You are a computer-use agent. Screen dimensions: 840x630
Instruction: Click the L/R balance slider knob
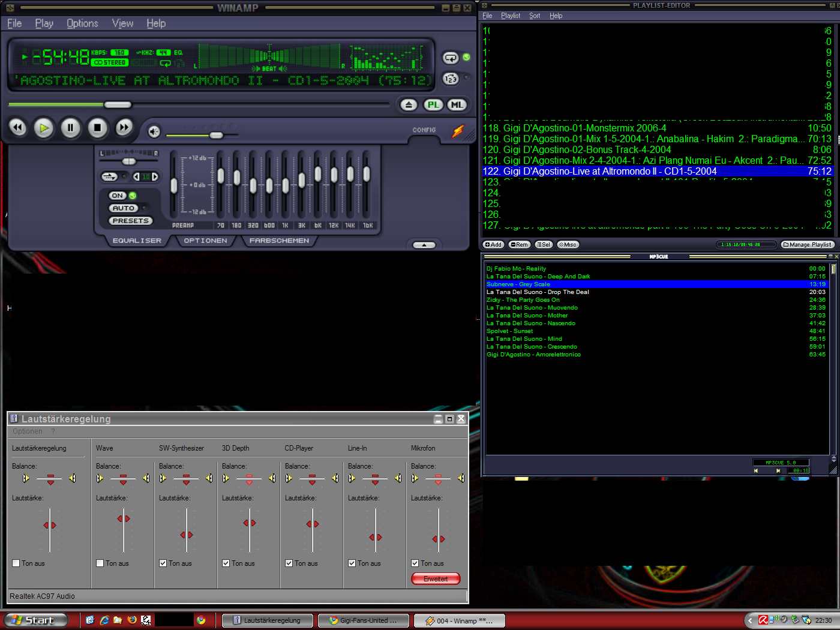pyautogui.click(x=129, y=161)
